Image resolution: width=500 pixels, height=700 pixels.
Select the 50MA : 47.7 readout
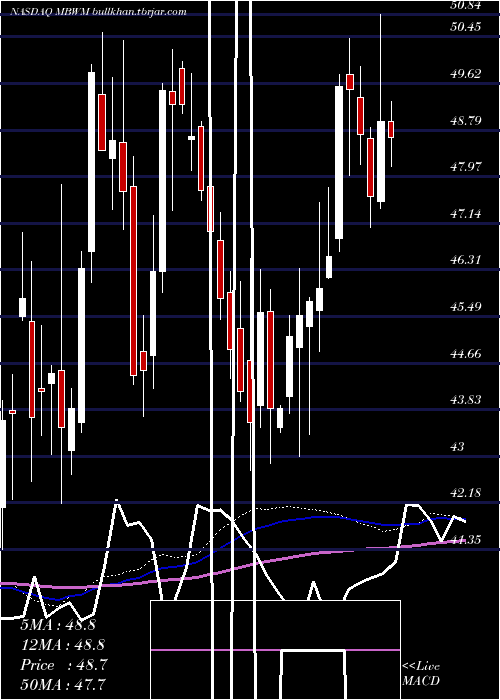pos(63,683)
